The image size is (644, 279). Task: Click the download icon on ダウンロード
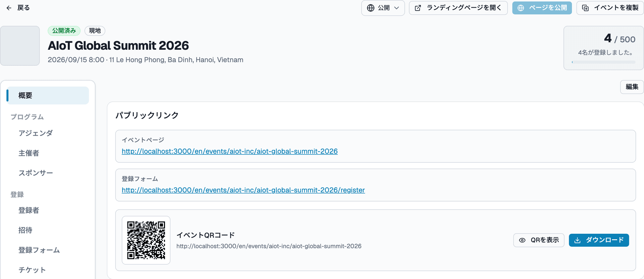point(577,240)
